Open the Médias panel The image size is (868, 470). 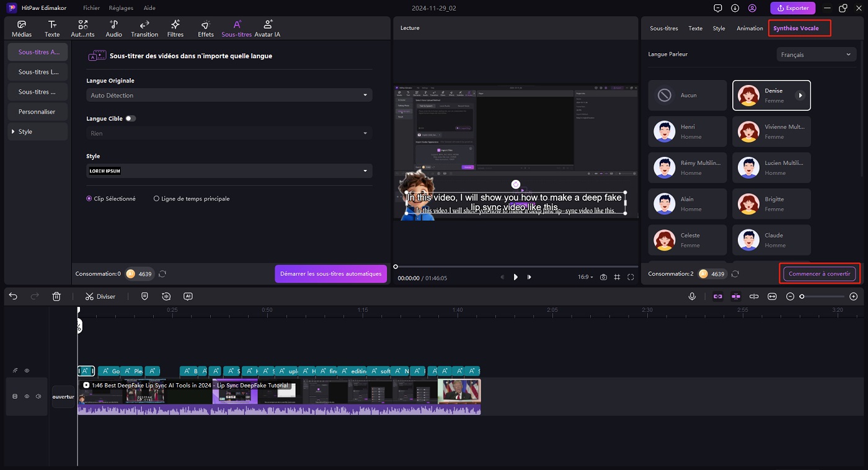pos(22,29)
